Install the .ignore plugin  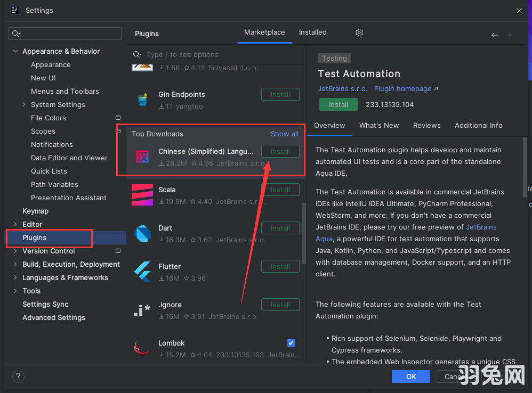click(x=280, y=305)
